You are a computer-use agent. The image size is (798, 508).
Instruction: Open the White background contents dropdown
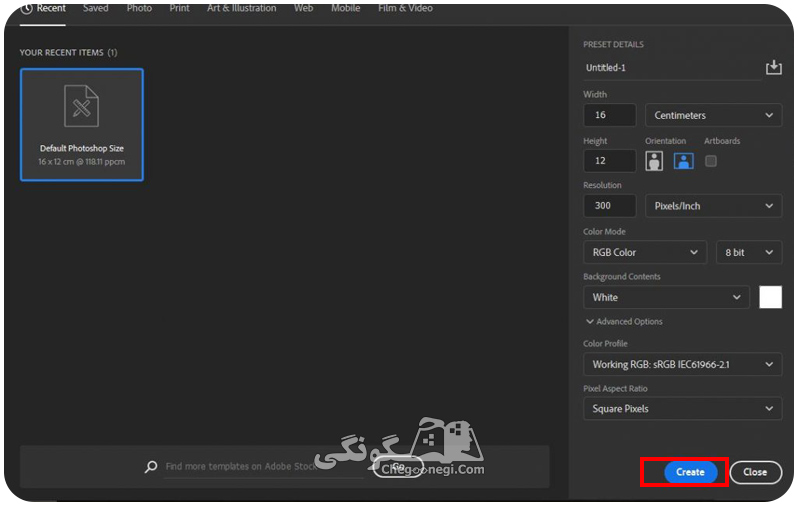(x=666, y=297)
